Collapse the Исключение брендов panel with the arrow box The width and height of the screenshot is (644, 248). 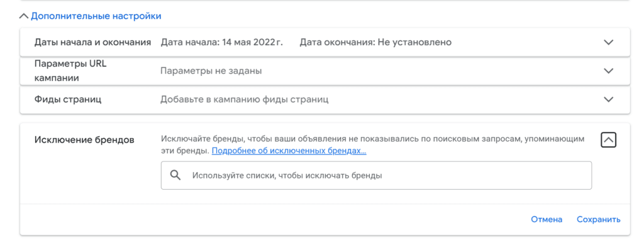[x=608, y=140]
